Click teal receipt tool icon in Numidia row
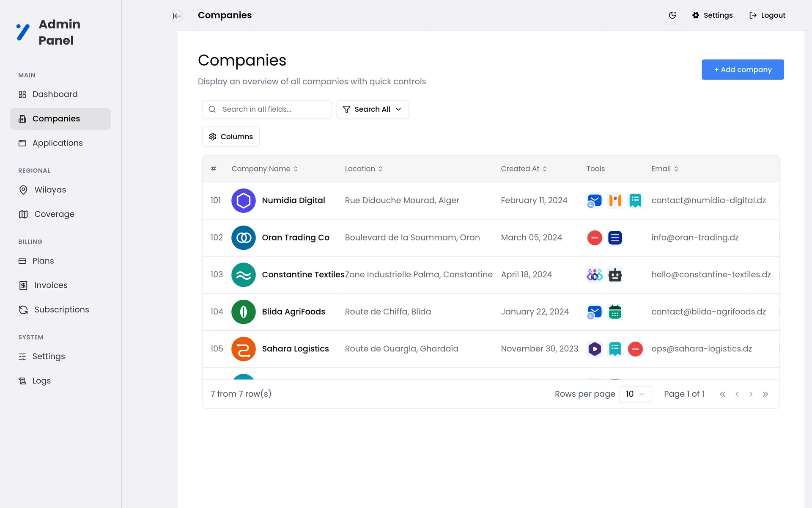812x508 pixels. [635, 201]
